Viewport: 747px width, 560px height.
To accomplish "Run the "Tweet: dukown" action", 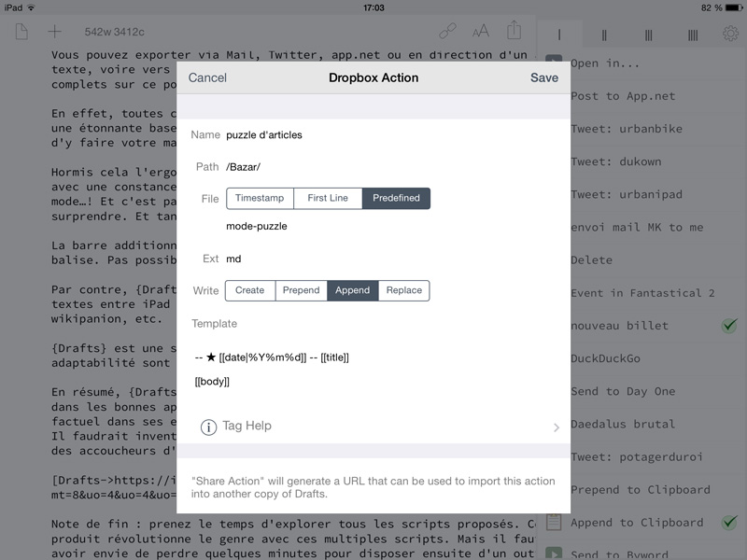I will [616, 161].
